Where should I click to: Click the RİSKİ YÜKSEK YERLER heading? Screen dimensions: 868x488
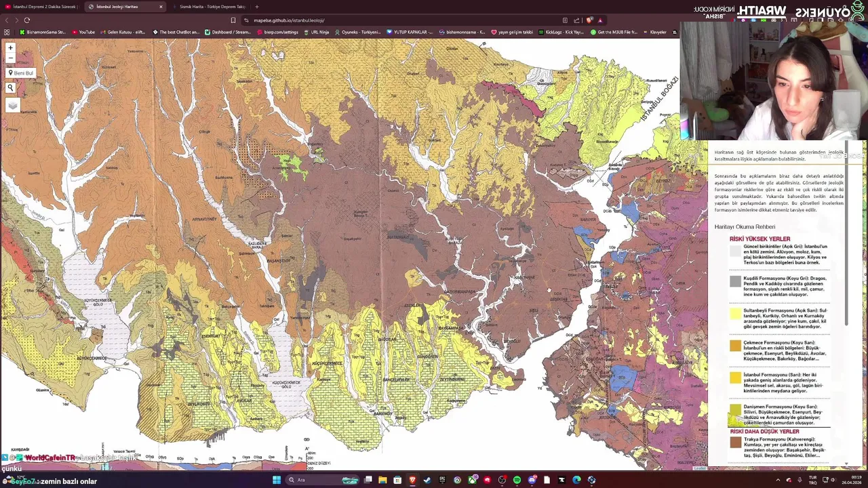click(759, 239)
